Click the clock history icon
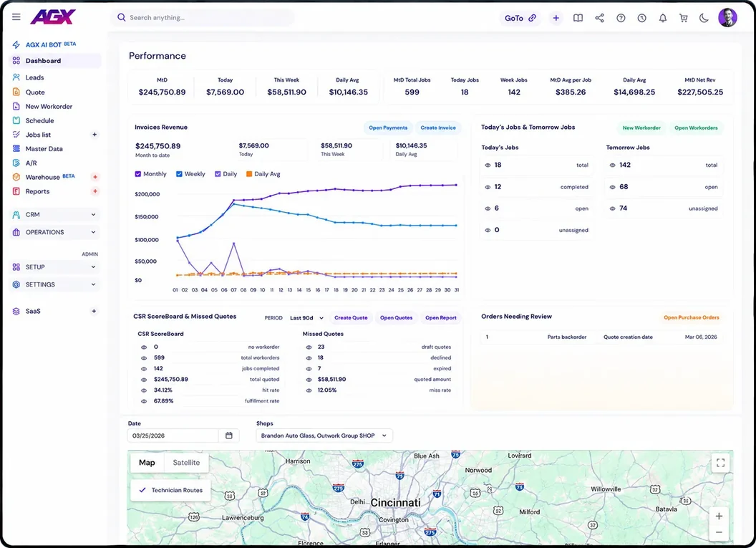The height and width of the screenshot is (548, 756). pos(641,18)
